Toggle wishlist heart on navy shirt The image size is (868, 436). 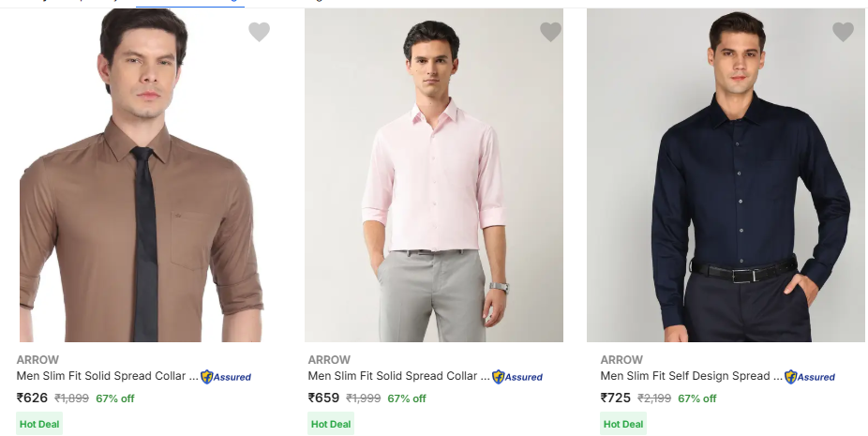(x=843, y=33)
